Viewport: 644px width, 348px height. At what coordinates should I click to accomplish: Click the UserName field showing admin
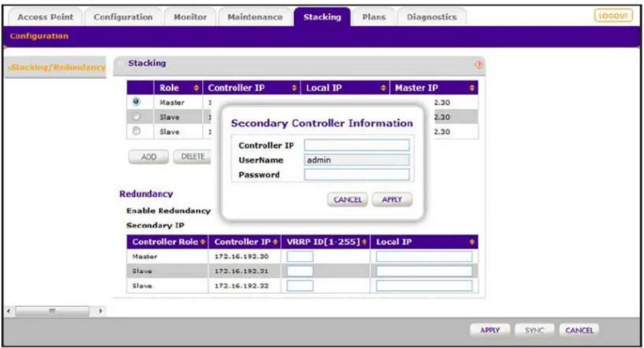[357, 160]
